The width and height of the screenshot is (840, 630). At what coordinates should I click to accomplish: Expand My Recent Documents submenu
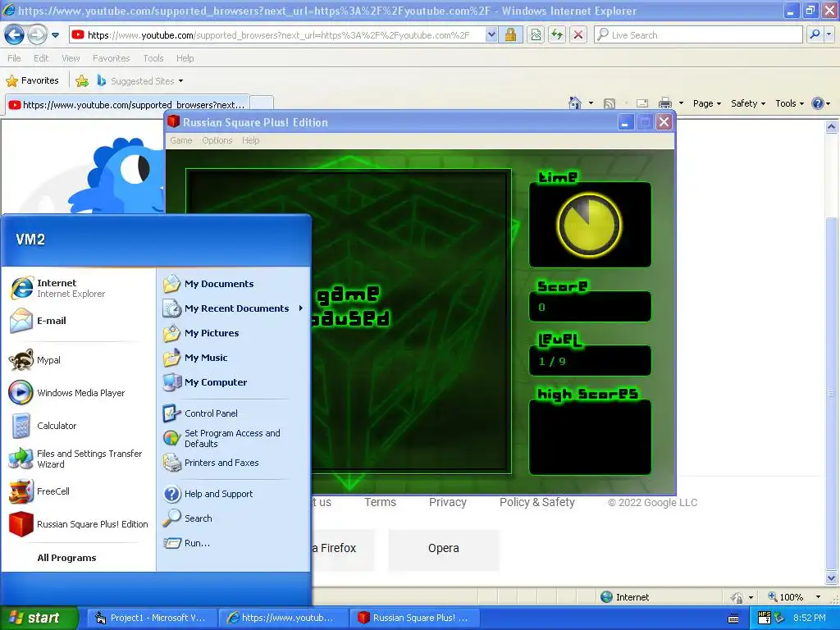(233, 308)
